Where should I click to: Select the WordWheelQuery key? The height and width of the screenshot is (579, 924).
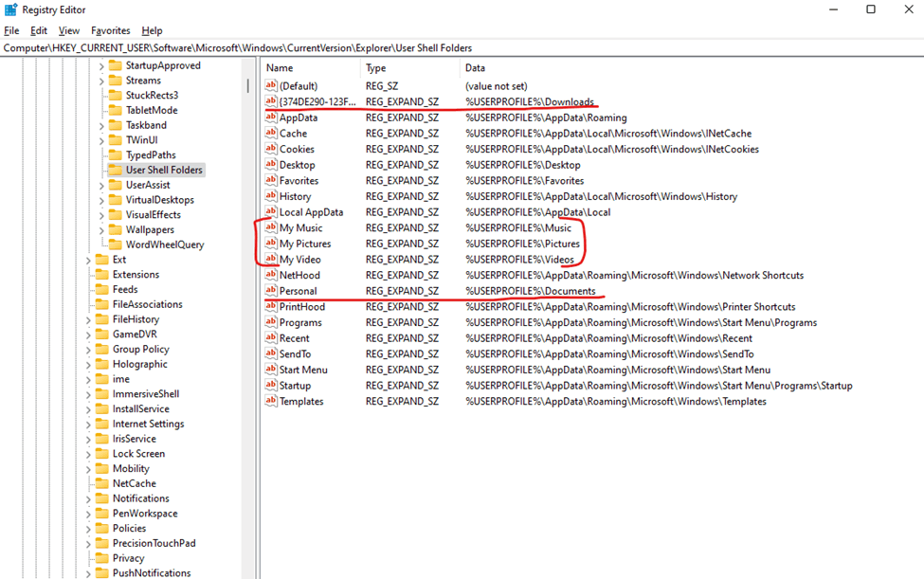coord(164,244)
